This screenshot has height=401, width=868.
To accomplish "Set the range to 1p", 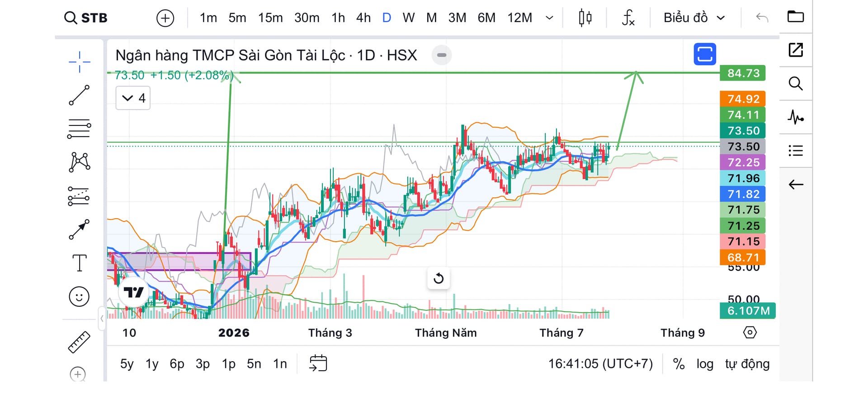I will click(229, 364).
